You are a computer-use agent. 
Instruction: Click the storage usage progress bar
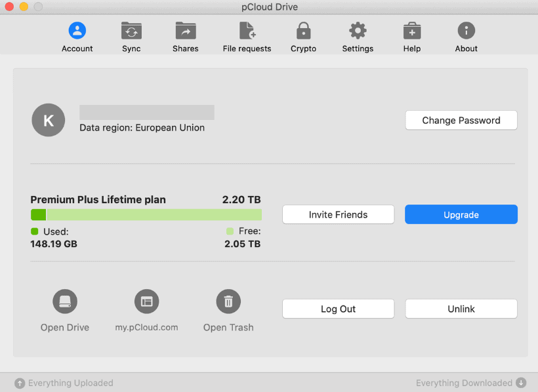coord(146,215)
